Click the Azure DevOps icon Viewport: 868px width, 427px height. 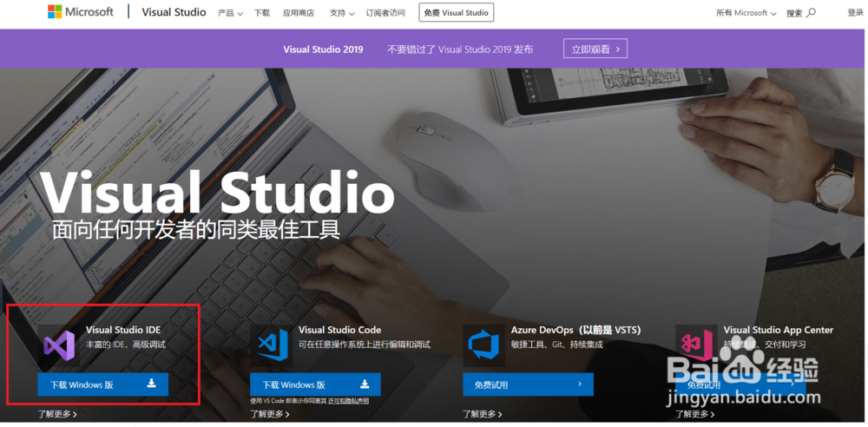point(483,345)
